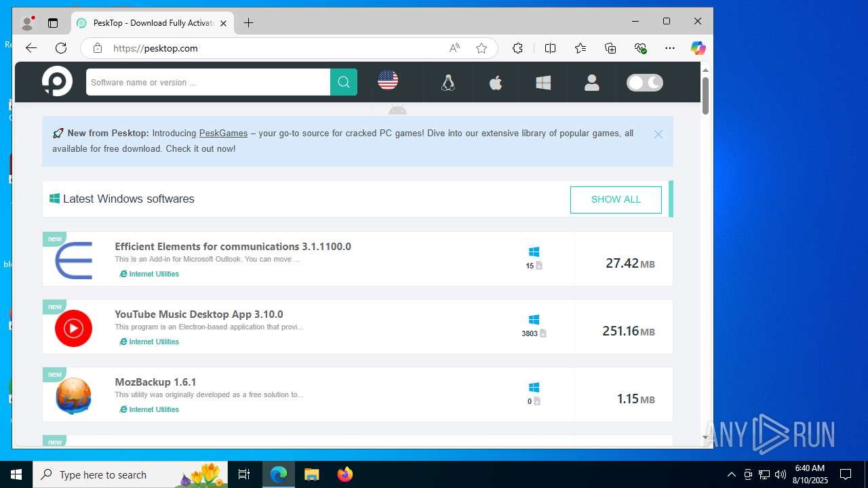Select the PeskTop browser tab
The width and height of the screenshot is (868, 488).
coord(153,23)
